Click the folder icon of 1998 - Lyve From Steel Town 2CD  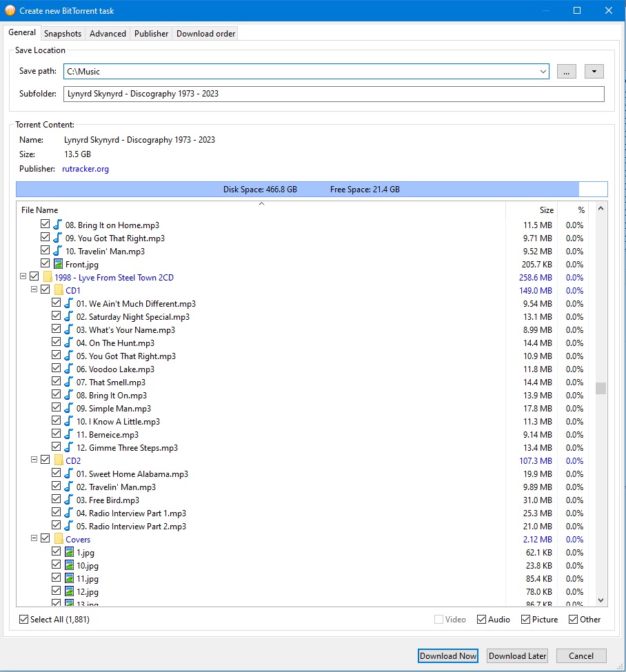click(48, 277)
